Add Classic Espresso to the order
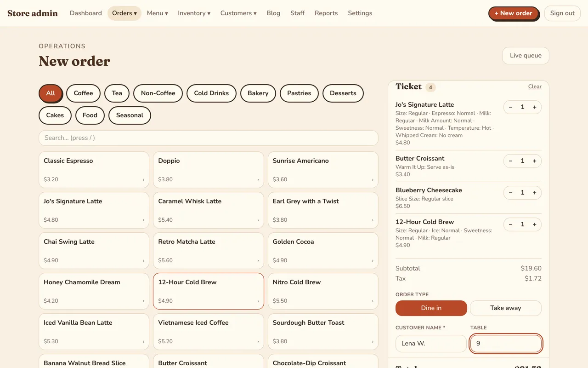Image resolution: width=588 pixels, height=368 pixels. 94,170
